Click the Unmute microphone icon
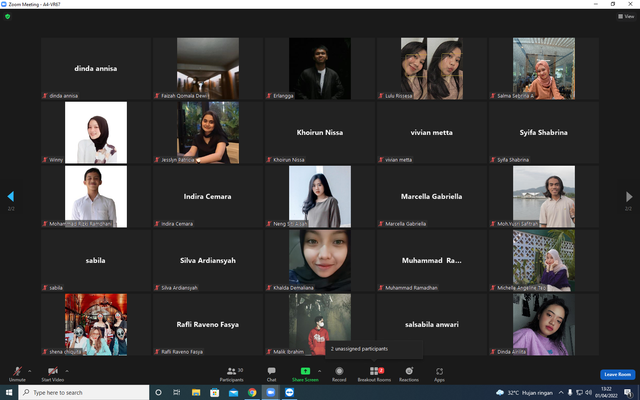Viewport: 640px width, 400px height. click(17, 371)
